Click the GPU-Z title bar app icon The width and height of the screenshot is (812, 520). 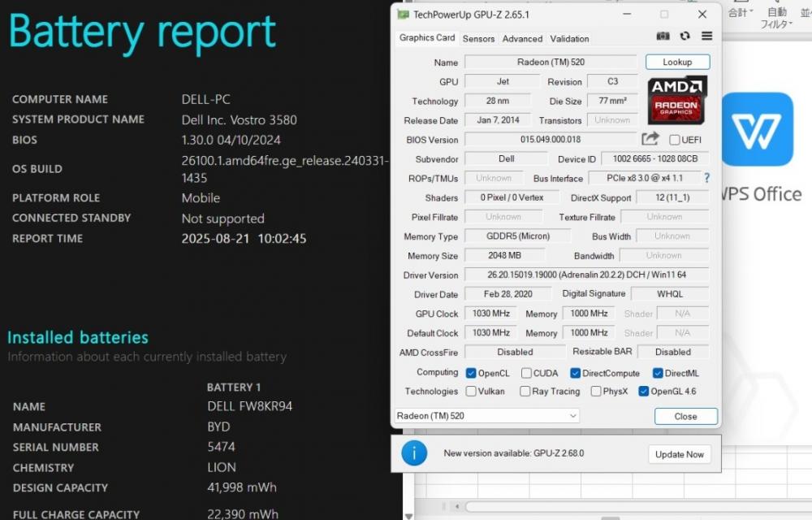(x=403, y=15)
